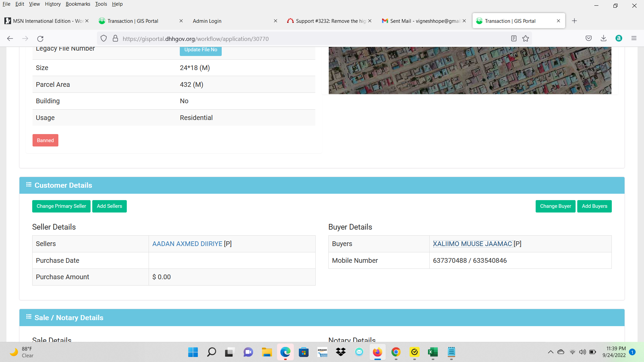Image resolution: width=644 pixels, height=362 pixels.
Task: Click Change Primary Seller button
Action: [x=61, y=206]
